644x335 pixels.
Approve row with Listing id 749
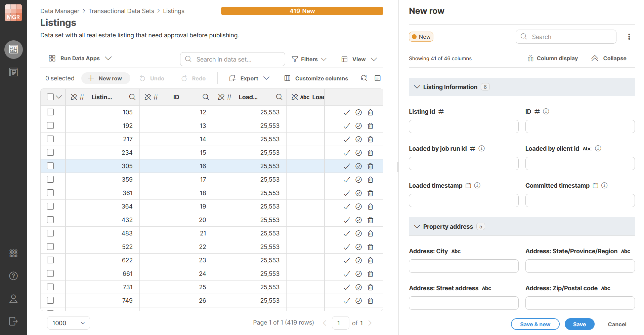(x=347, y=301)
